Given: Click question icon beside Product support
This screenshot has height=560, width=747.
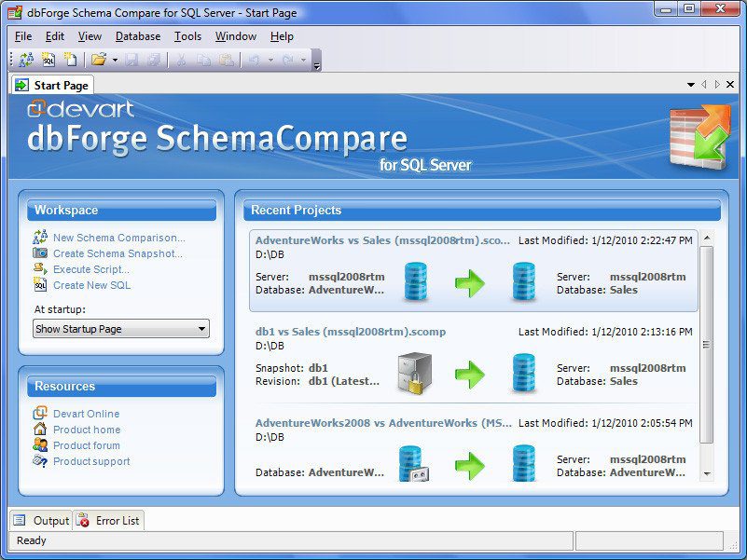Looking at the screenshot, I should 40,461.
